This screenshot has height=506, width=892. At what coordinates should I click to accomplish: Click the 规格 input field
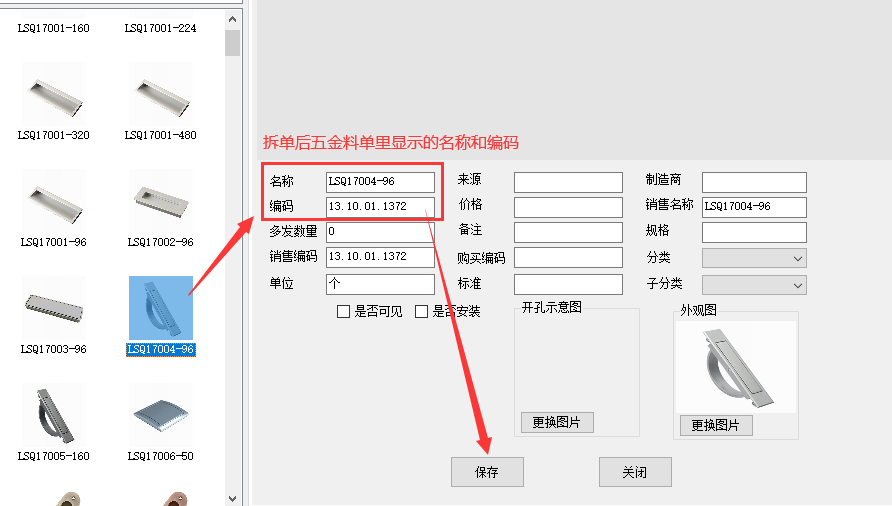(x=754, y=232)
